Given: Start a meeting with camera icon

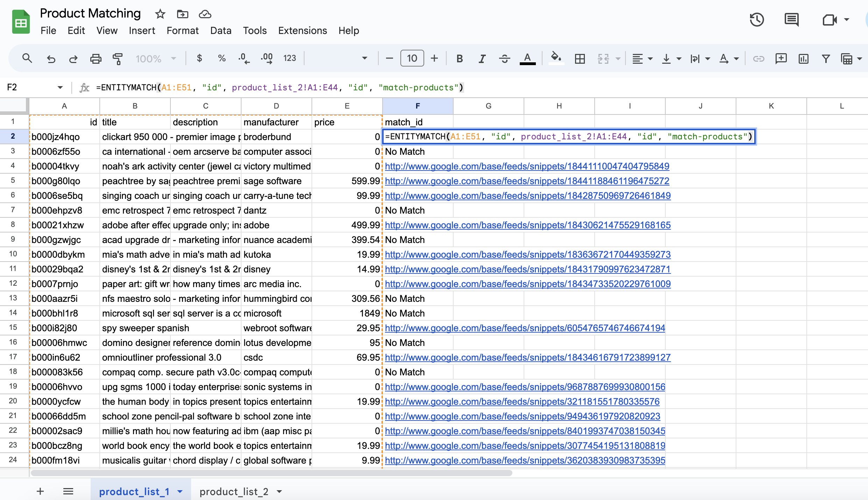Looking at the screenshot, I should (x=829, y=20).
